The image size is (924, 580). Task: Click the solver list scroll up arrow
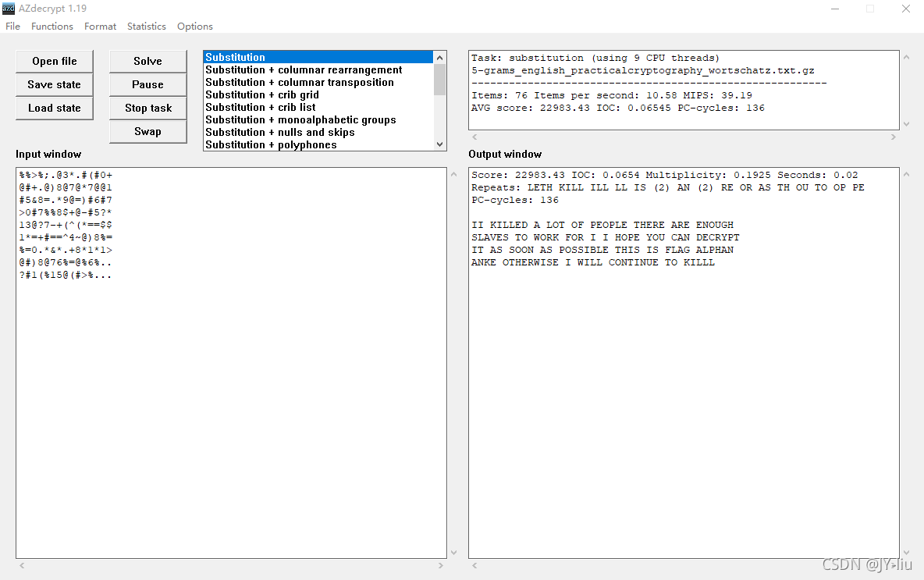click(x=439, y=58)
